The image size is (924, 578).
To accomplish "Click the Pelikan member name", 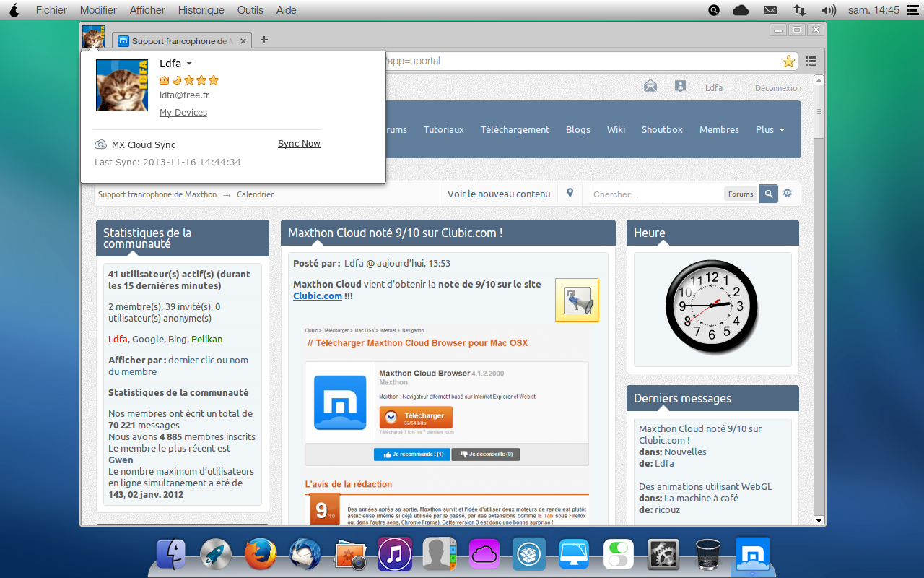I will point(207,340).
